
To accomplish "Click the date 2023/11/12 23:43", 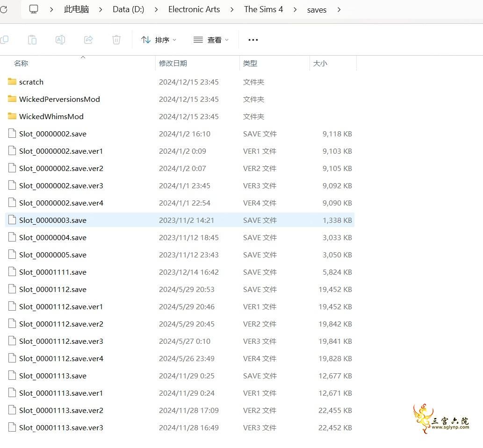I will (188, 255).
